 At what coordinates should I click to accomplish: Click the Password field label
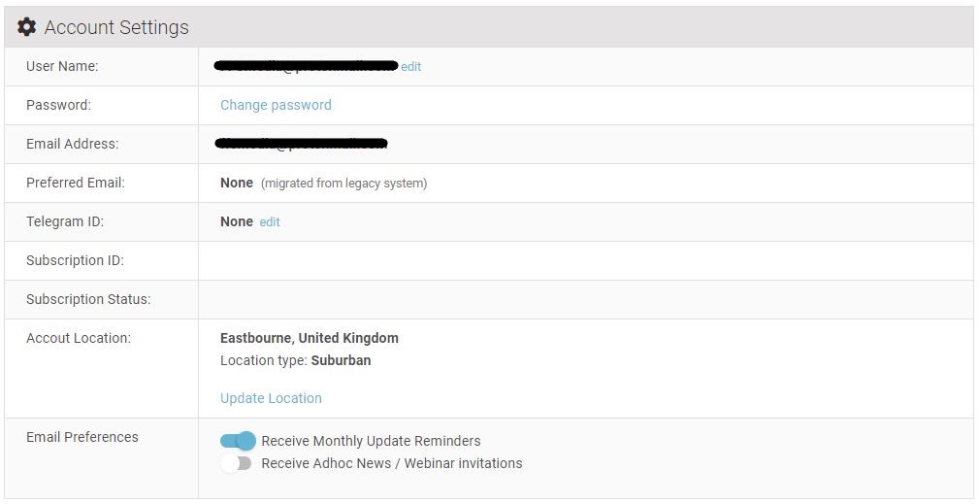(58, 105)
